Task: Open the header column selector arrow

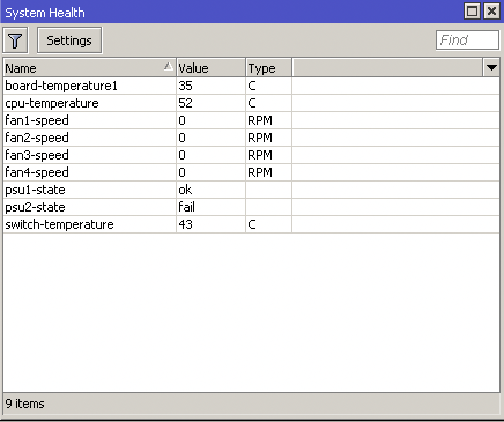Action: (x=492, y=68)
